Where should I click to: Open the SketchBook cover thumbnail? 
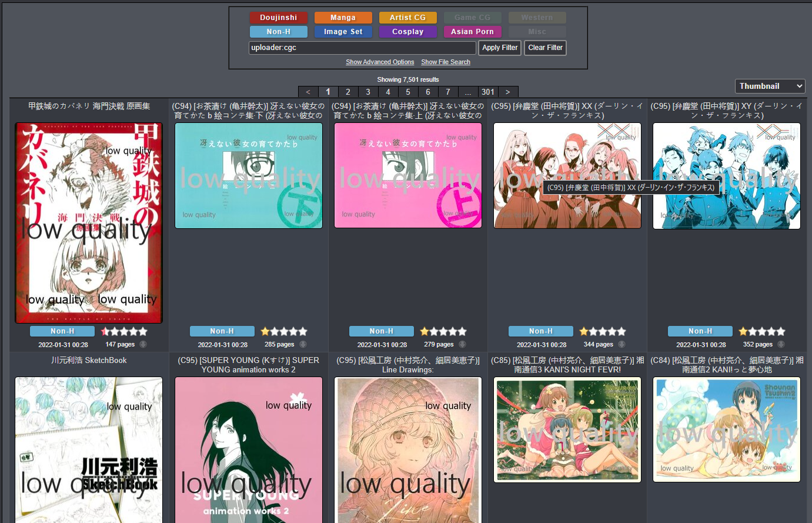pyautogui.click(x=89, y=450)
